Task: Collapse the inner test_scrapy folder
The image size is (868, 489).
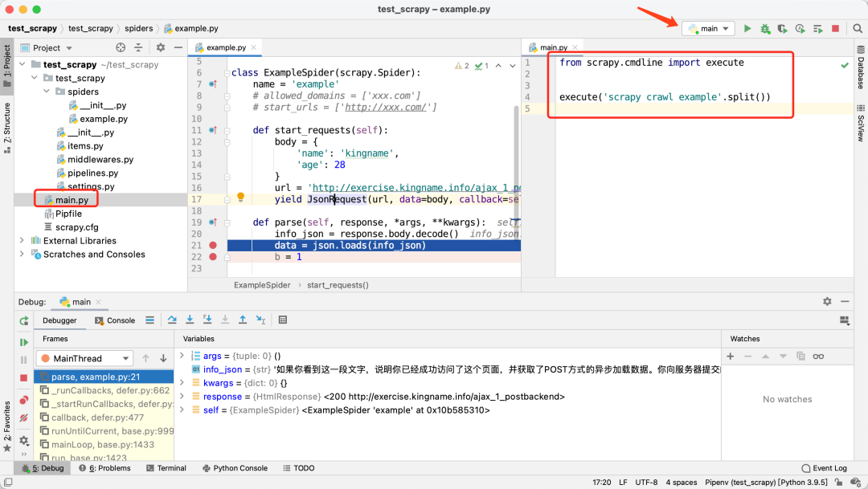Action: [x=35, y=78]
